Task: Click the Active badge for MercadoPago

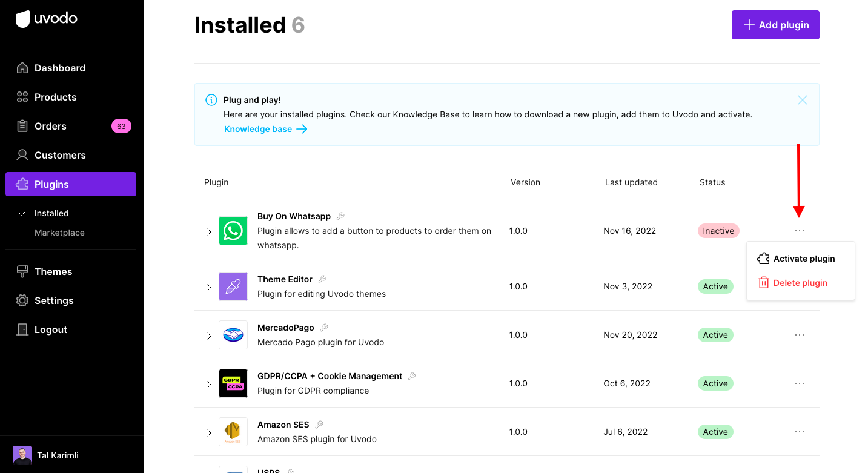Action: tap(715, 335)
